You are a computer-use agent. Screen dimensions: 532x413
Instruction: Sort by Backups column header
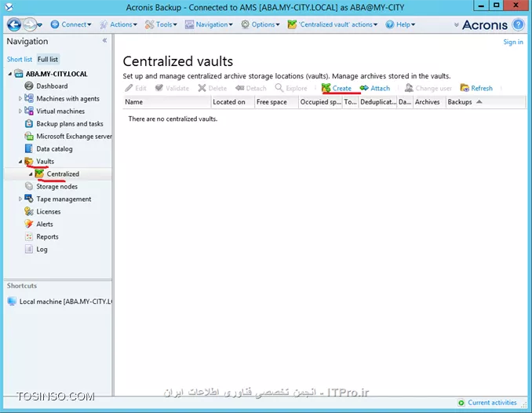pos(486,102)
